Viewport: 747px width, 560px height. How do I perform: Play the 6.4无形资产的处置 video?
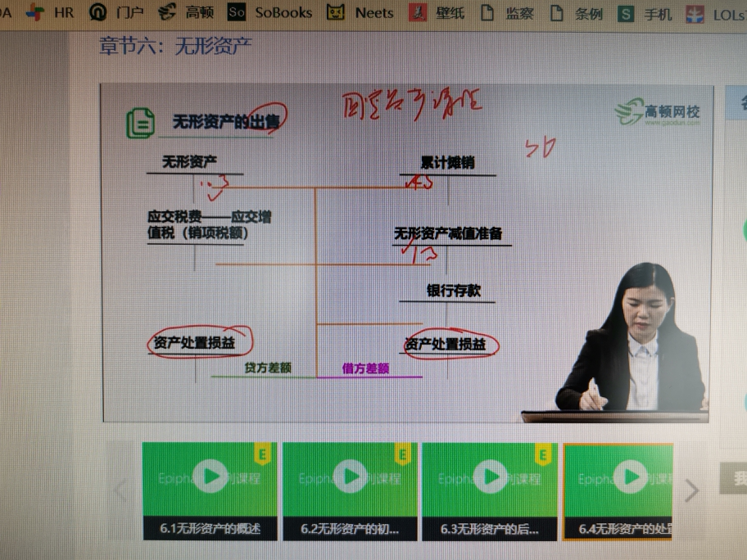pyautogui.click(x=631, y=477)
